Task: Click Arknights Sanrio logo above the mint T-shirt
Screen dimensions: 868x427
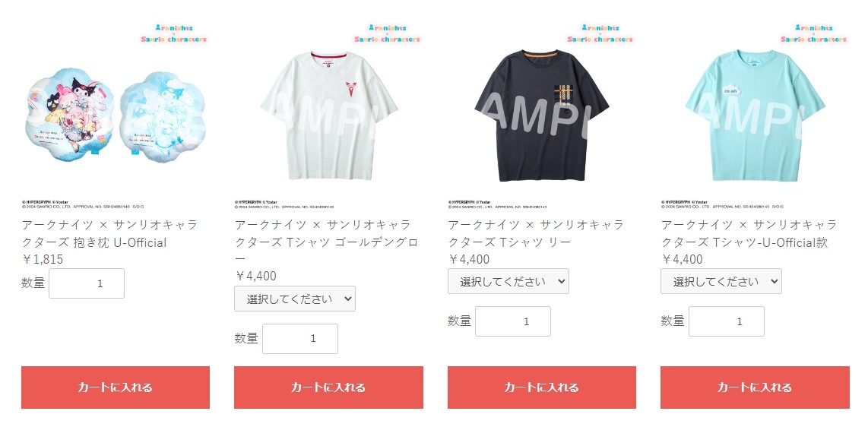Action: coord(814,33)
